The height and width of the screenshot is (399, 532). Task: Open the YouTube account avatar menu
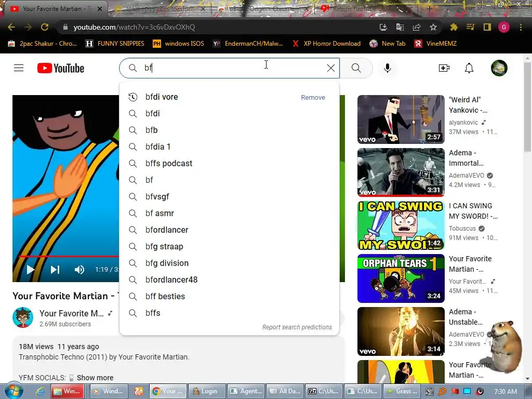(499, 68)
